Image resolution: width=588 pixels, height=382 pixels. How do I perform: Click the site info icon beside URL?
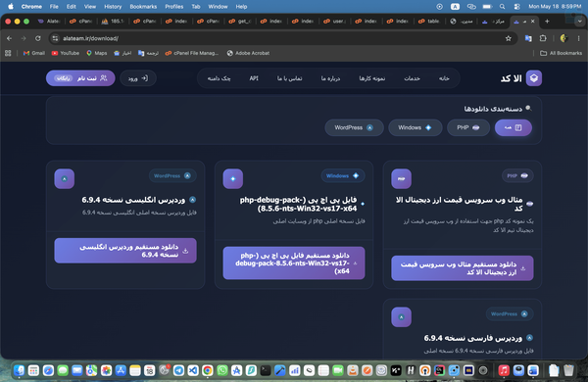tap(55, 38)
